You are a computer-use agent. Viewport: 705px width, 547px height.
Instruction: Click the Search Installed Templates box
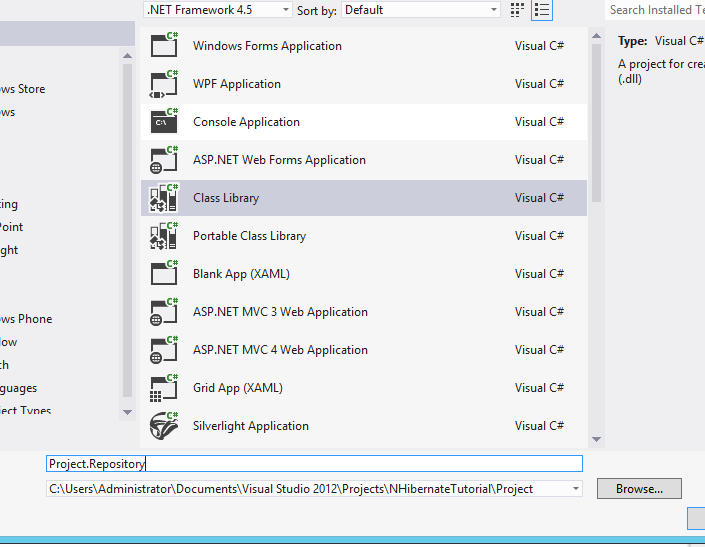[x=656, y=10]
